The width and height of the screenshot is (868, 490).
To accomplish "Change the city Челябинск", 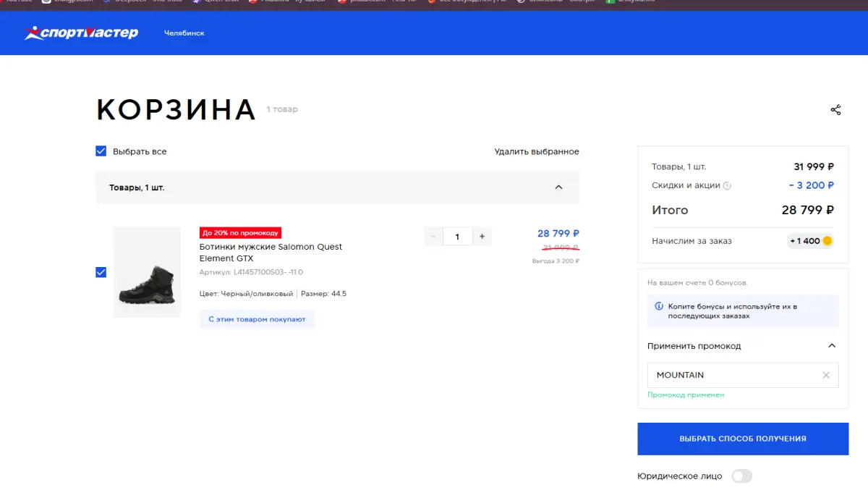I will [184, 33].
